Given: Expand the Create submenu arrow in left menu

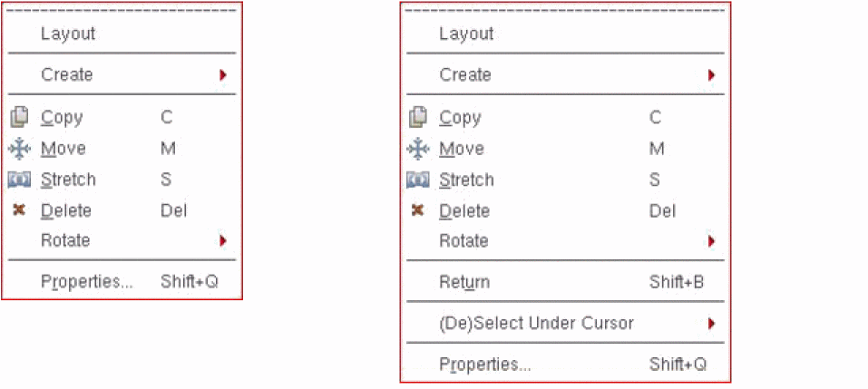Looking at the screenshot, I should 222,75.
